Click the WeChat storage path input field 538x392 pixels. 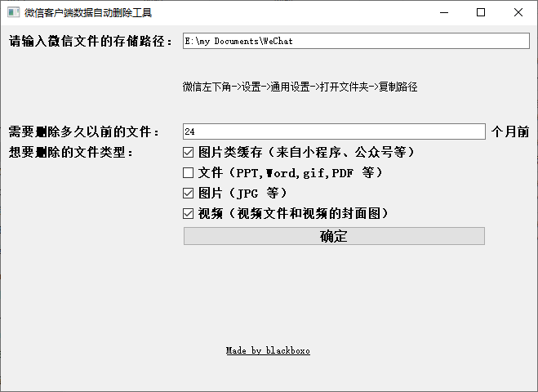(356, 41)
